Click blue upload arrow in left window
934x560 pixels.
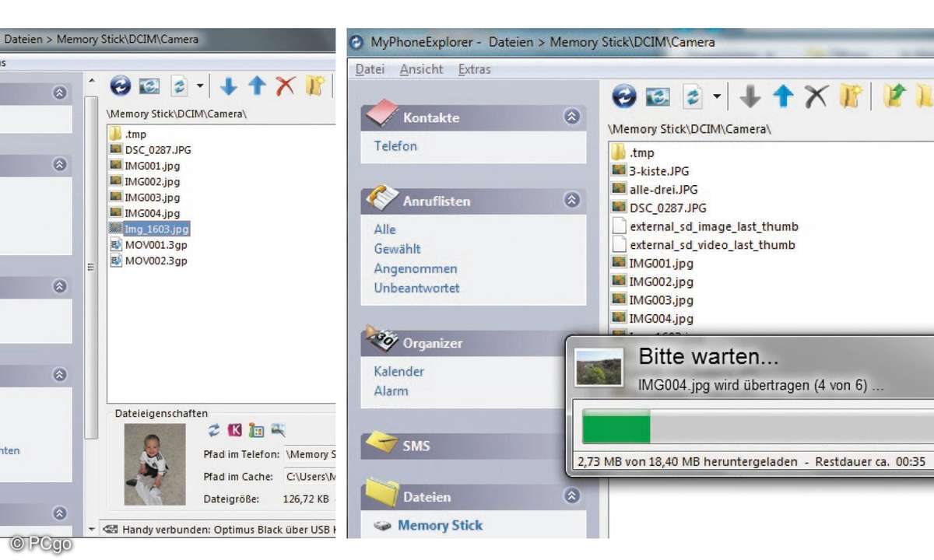click(257, 86)
